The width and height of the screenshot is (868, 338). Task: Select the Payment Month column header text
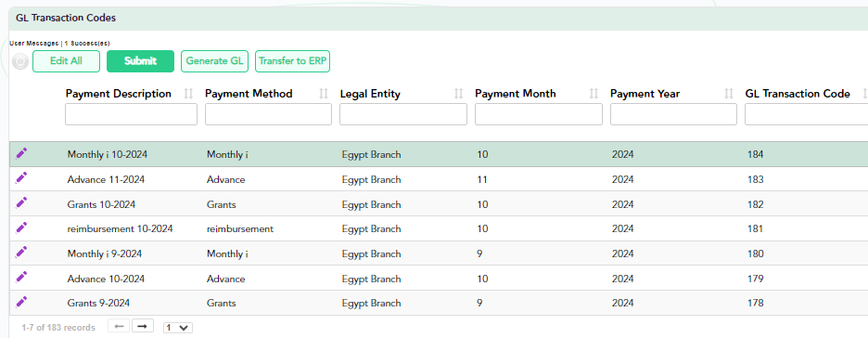click(x=516, y=94)
